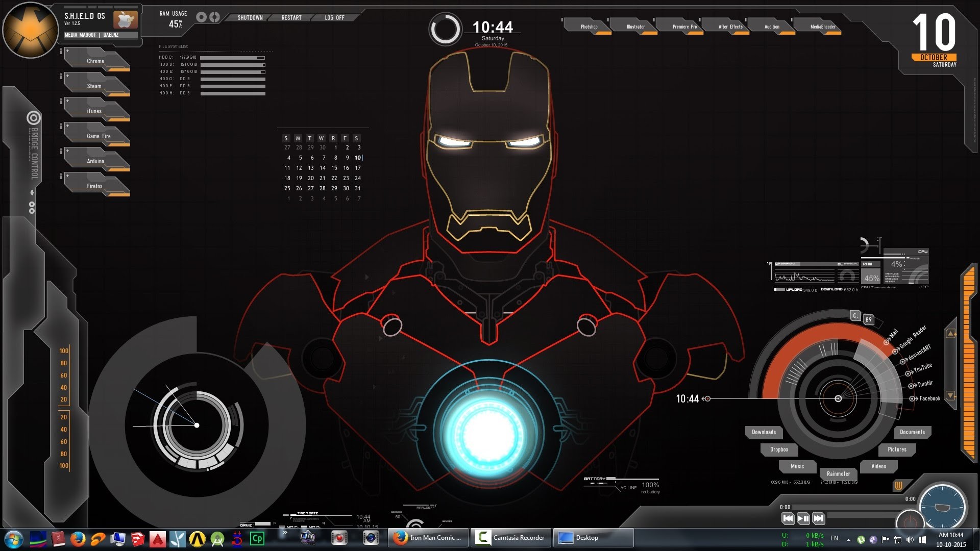Click SHUTDOWN button on S.H.I.E.L.D OS
The image size is (980, 551).
point(249,17)
